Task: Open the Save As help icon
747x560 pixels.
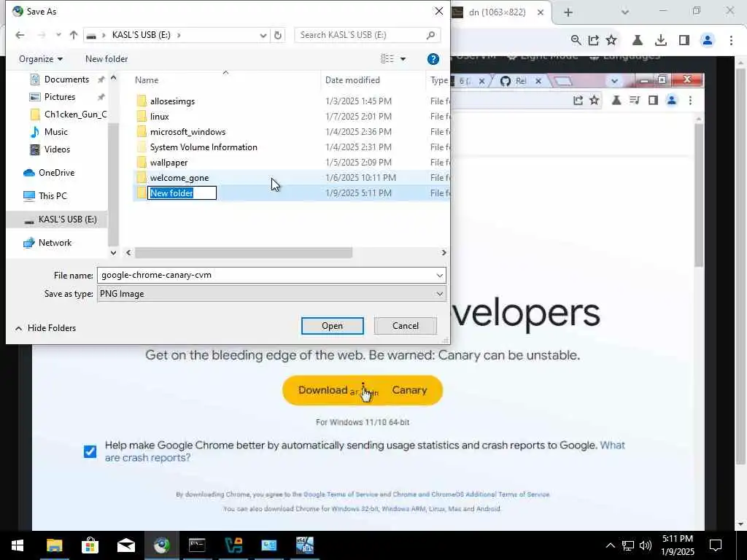Action: click(x=433, y=59)
